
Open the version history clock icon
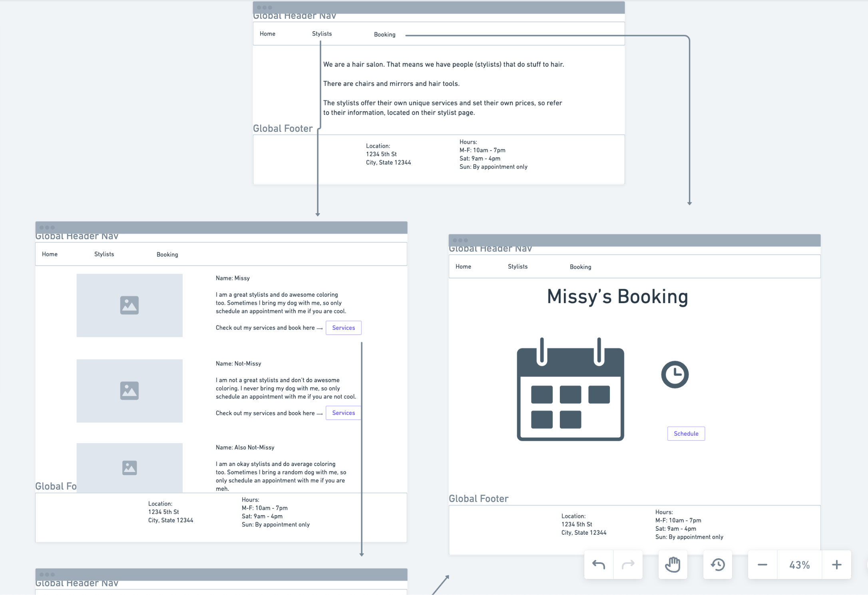point(718,565)
